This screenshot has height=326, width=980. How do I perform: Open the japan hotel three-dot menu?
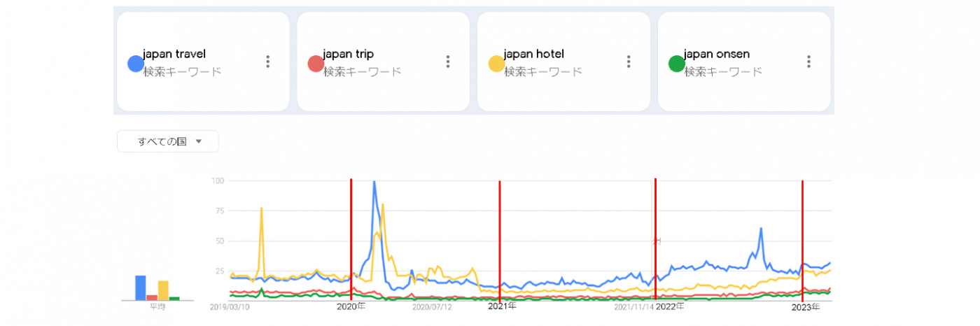[x=629, y=62]
